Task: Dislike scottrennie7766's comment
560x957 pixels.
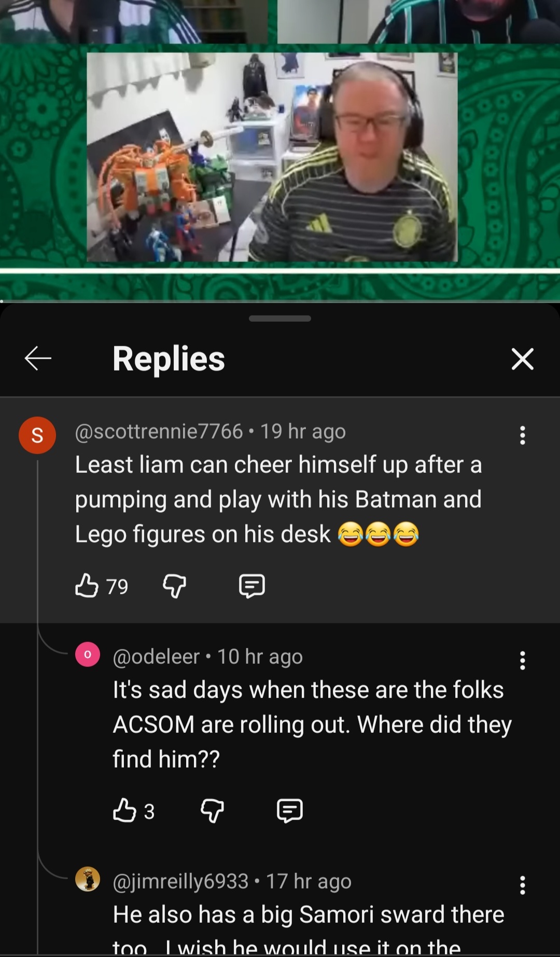Action: (174, 586)
